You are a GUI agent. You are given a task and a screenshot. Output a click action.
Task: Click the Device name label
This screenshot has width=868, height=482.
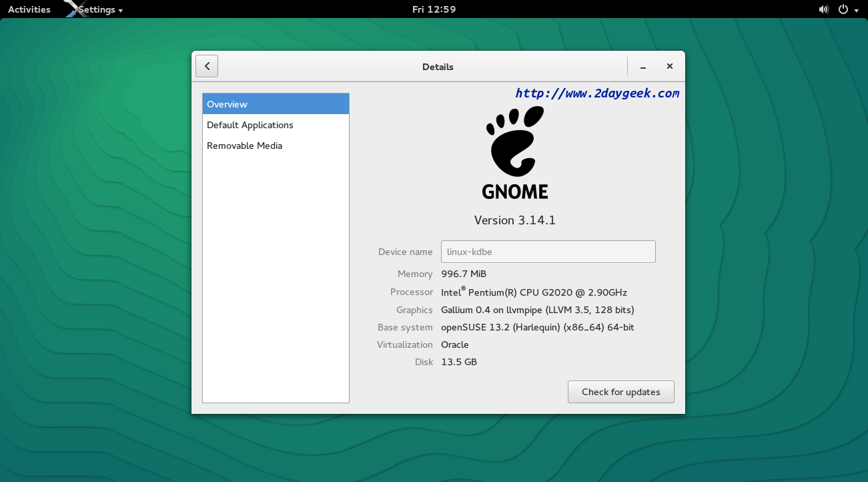[x=405, y=252]
